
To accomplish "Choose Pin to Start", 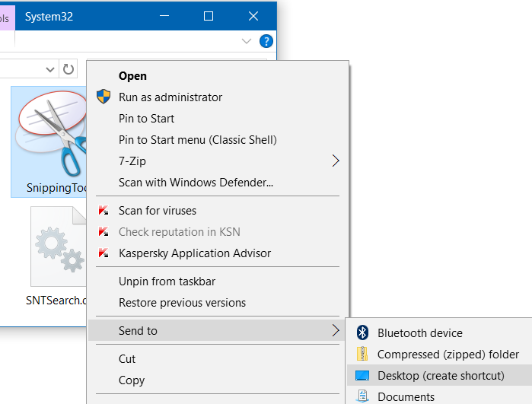I will pyautogui.click(x=146, y=119).
